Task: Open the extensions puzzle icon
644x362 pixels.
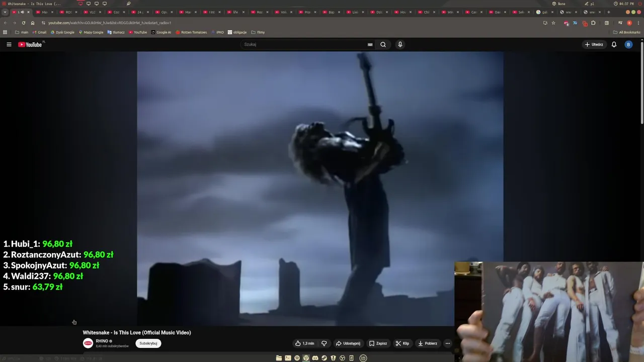Action: pyautogui.click(x=593, y=23)
